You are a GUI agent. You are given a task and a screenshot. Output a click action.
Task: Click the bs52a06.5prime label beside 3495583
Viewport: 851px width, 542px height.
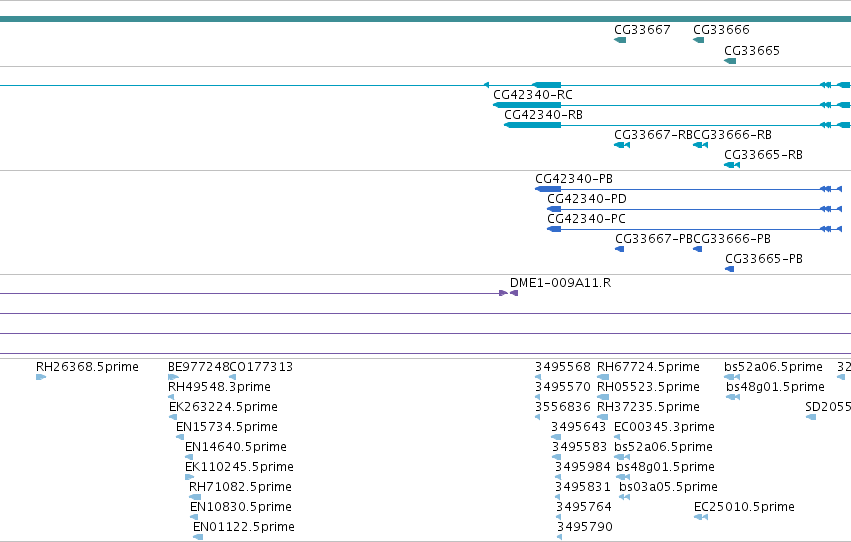663,448
